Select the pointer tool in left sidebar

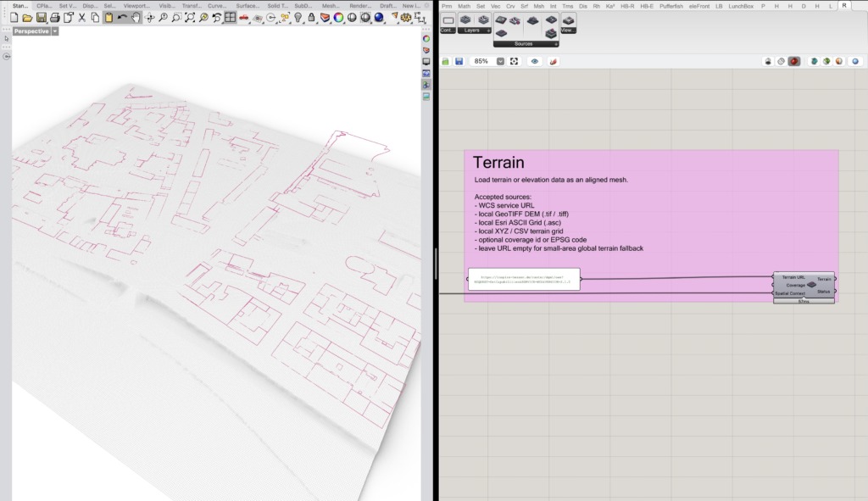point(6,39)
